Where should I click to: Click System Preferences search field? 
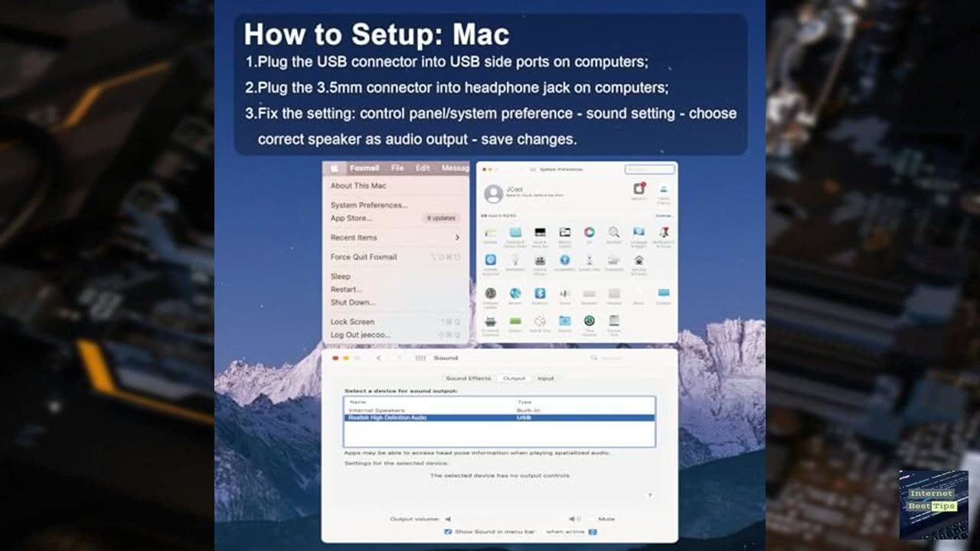[x=650, y=169]
